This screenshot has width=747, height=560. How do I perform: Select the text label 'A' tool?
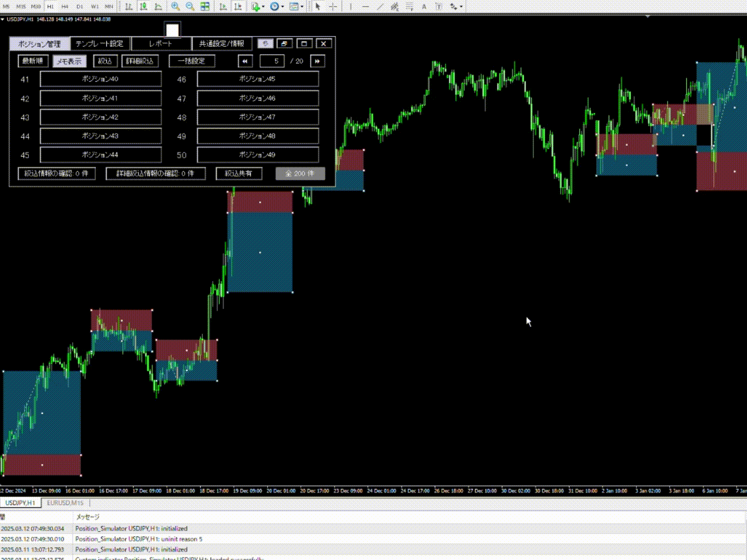424,6
